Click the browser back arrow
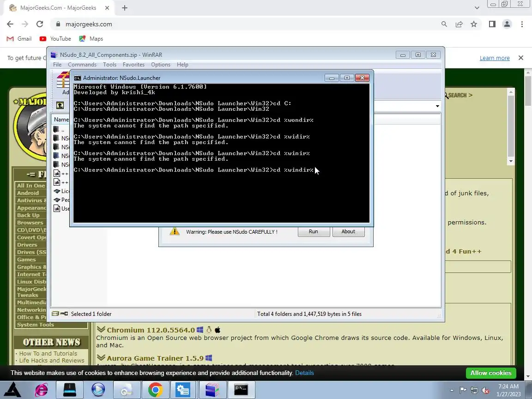This screenshot has width=532, height=399. [x=10, y=24]
